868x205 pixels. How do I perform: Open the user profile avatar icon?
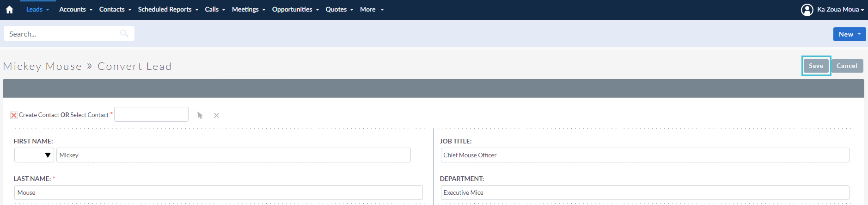(807, 10)
